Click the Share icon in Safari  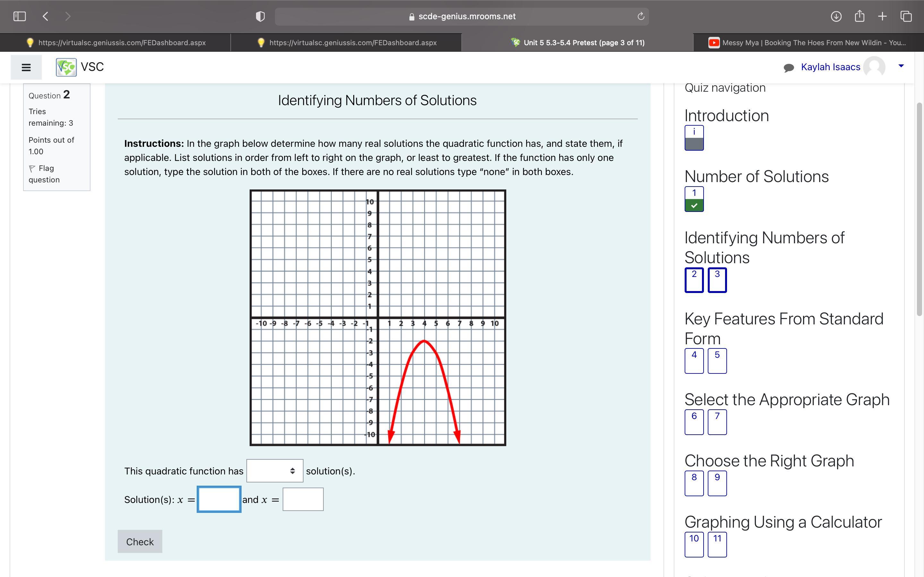click(860, 16)
